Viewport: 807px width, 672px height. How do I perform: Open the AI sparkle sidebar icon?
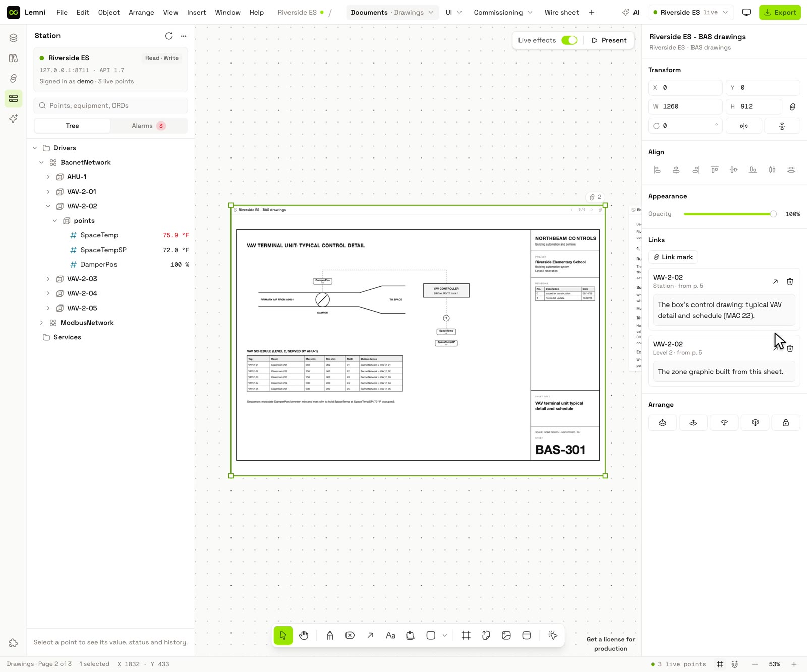coord(13,118)
